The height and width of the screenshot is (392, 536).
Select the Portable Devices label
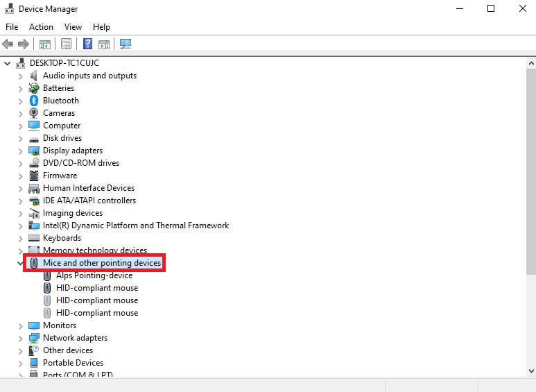coord(73,363)
